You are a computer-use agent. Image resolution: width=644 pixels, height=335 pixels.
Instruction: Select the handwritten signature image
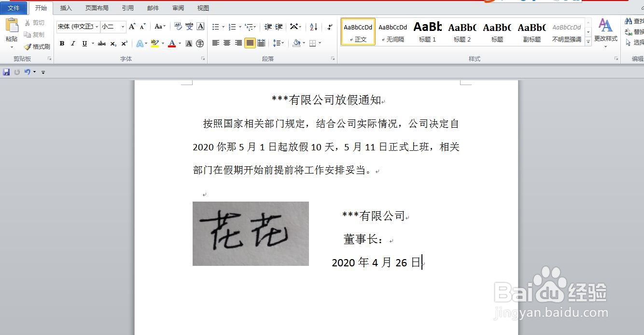click(x=251, y=233)
